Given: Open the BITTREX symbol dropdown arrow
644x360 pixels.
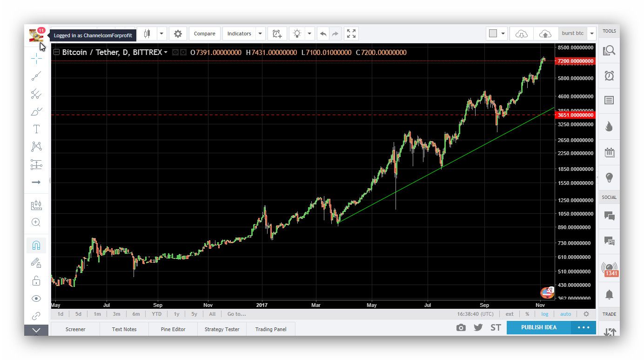Looking at the screenshot, I should [166, 53].
